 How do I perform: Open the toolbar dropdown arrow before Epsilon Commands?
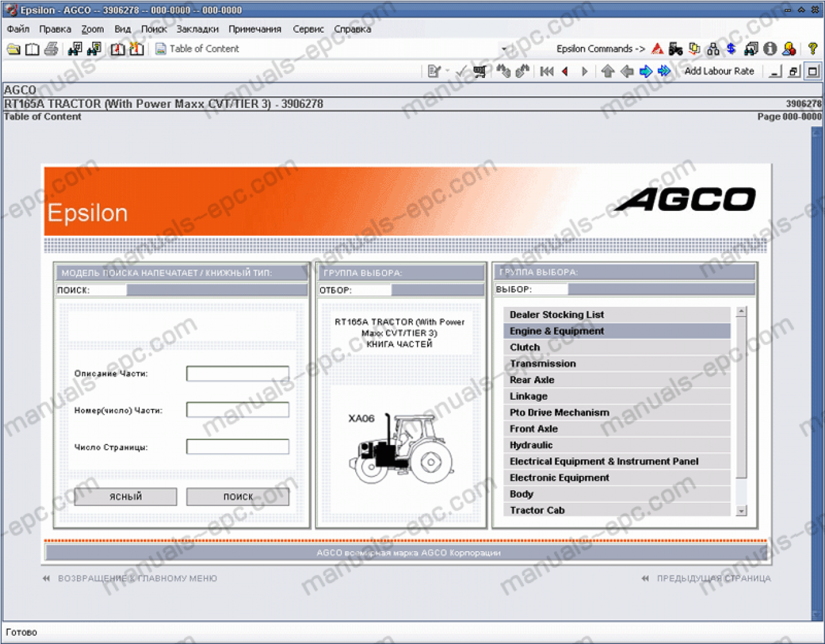[504, 49]
